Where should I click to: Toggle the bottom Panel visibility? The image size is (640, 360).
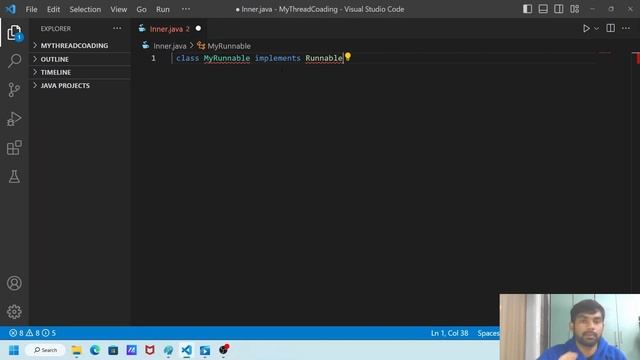coord(543,9)
